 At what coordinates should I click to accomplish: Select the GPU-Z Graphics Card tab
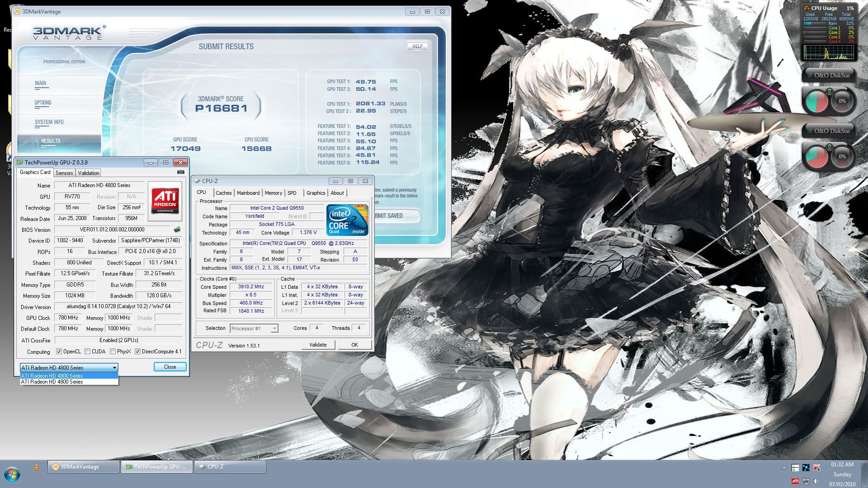(35, 172)
